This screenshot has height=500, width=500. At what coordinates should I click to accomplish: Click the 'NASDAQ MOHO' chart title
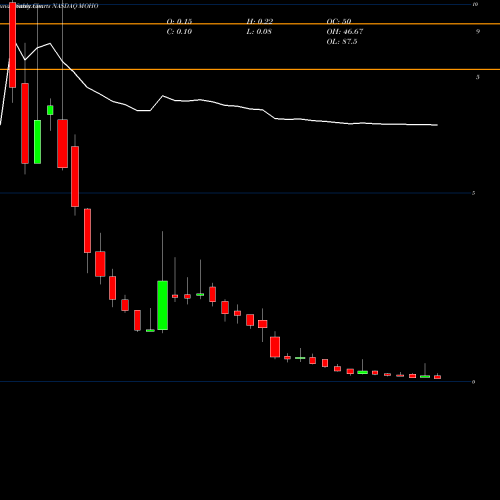[75, 6]
